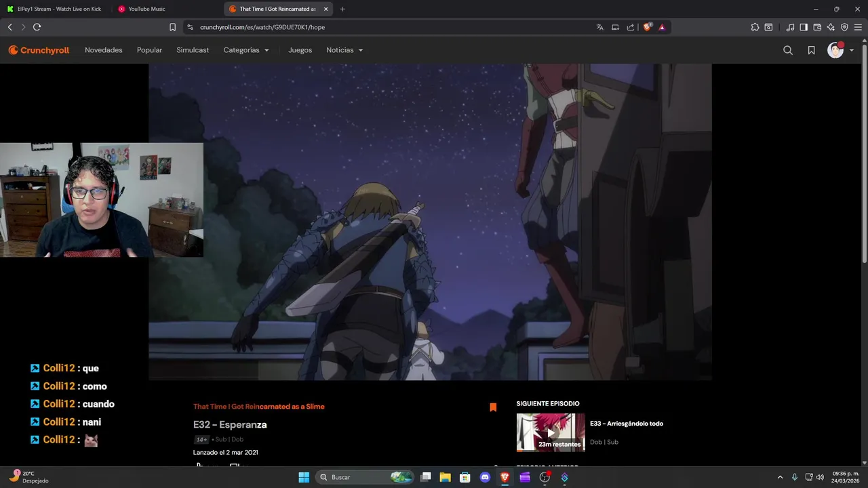Toggle the browser sidebar panel icon
The height and width of the screenshot is (488, 868).
click(804, 27)
